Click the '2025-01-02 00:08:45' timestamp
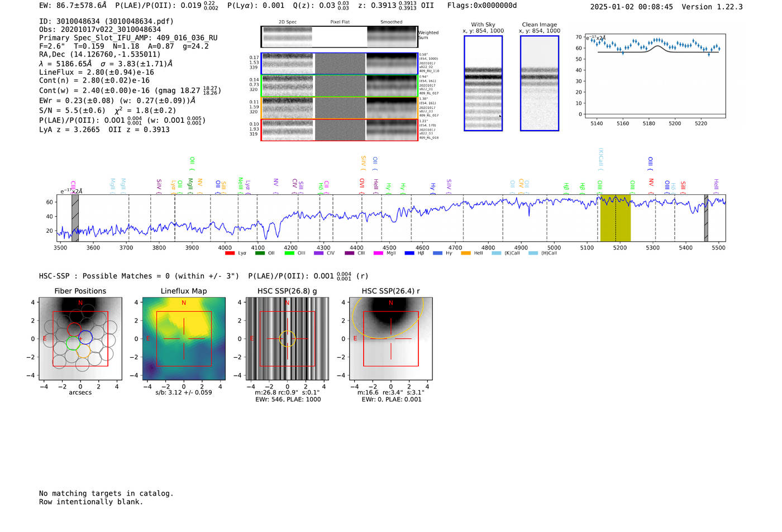Viewport: 782px width, 532px height. pos(632,7)
